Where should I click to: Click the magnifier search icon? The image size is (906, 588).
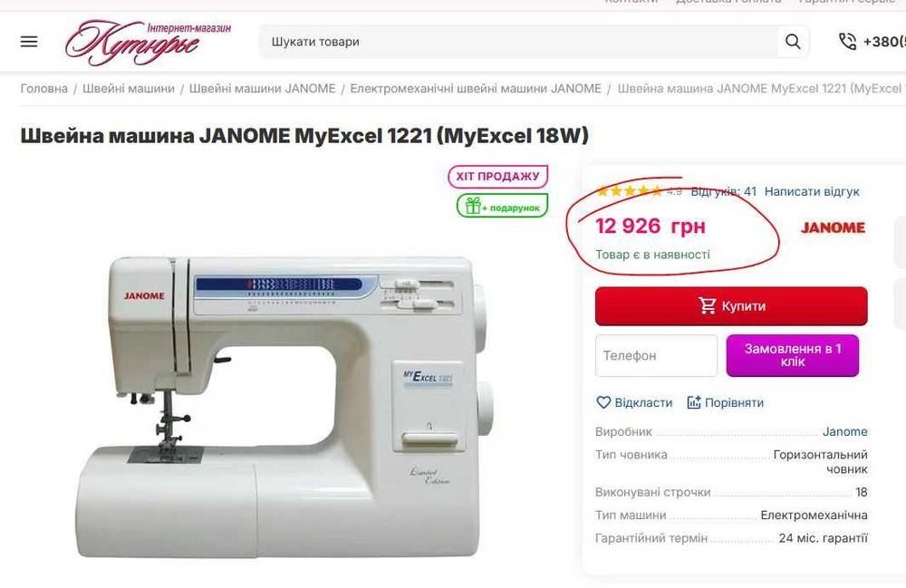[793, 42]
